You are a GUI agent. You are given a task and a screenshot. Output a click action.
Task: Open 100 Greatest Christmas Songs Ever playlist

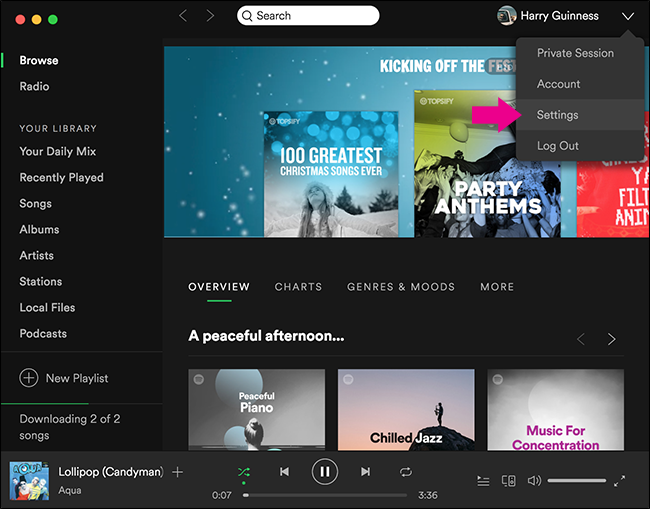(331, 174)
